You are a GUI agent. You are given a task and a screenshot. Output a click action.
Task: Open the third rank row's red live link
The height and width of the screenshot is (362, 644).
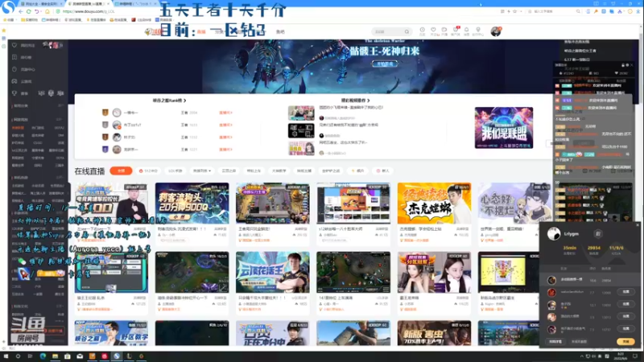click(225, 137)
